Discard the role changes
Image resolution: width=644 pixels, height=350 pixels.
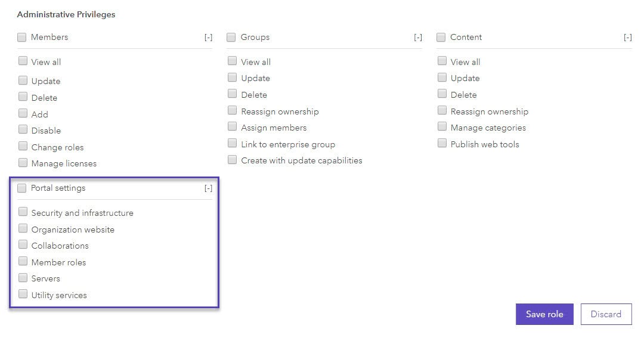[x=606, y=314]
